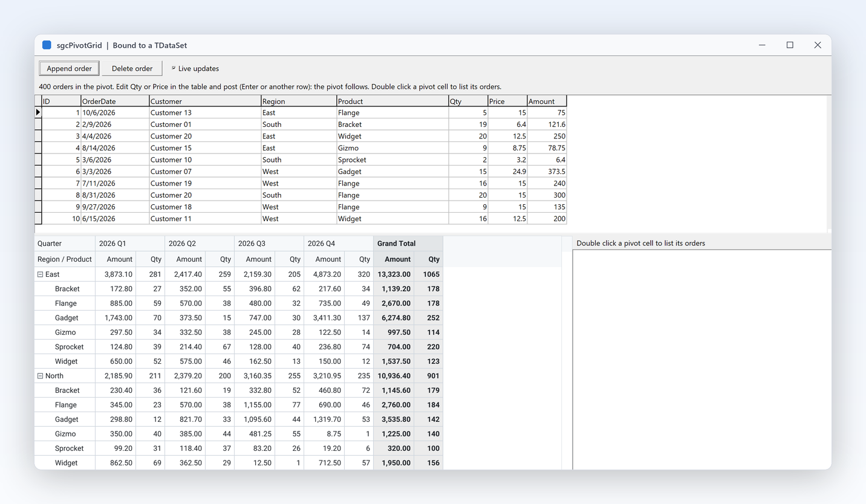The image size is (866, 504).
Task: Minimize the sgcPivotGrid window
Action: [762, 45]
